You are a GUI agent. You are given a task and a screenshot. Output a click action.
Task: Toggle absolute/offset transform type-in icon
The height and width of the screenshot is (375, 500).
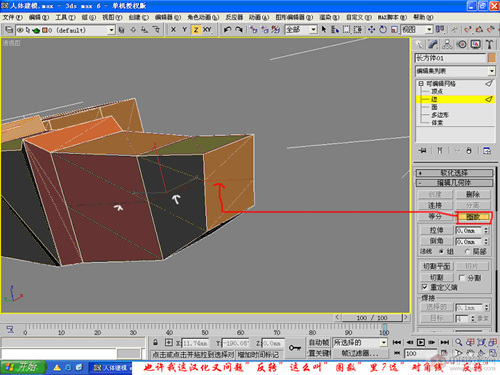pyautogui.click(x=169, y=342)
